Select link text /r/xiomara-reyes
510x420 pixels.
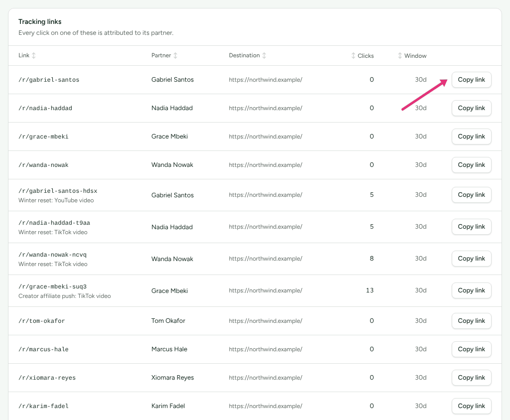pyautogui.click(x=47, y=378)
